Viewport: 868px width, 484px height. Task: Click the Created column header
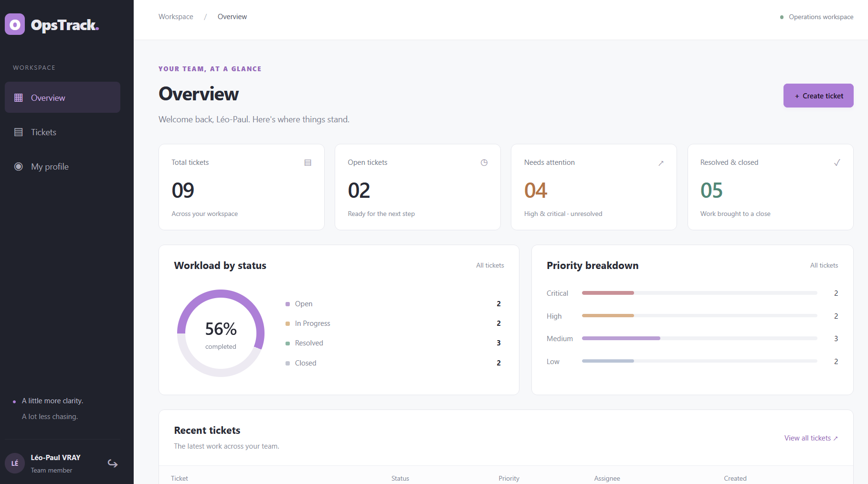(735, 478)
